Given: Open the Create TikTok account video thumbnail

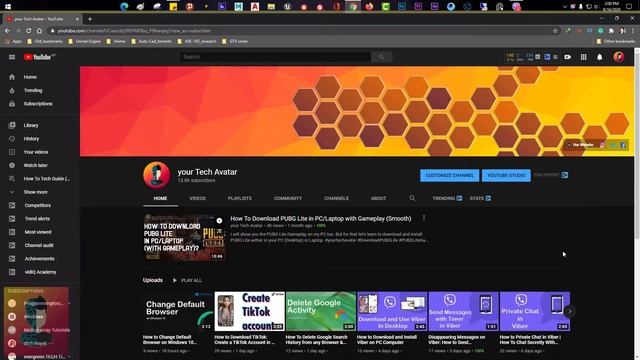Looking at the screenshot, I should [249, 311].
